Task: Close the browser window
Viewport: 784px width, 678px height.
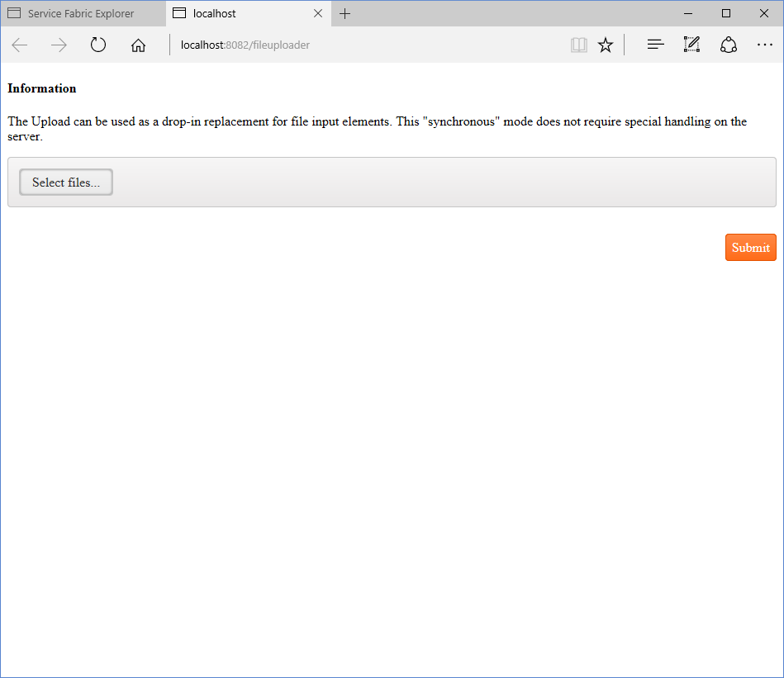Action: (764, 13)
